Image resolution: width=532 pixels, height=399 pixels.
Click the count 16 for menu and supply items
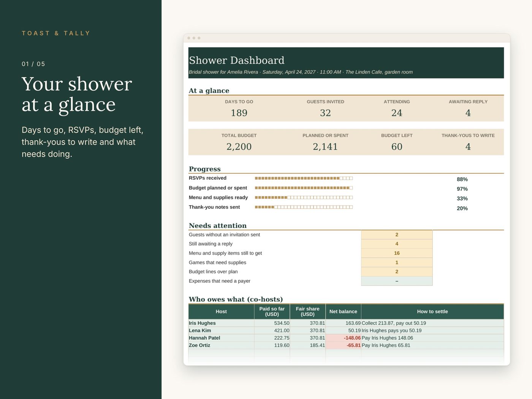coord(397,253)
